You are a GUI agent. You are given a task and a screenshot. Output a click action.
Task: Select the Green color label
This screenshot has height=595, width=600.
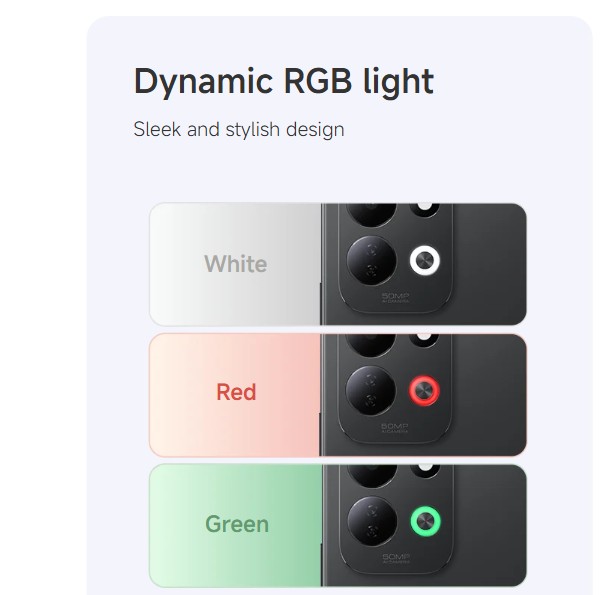point(237,524)
